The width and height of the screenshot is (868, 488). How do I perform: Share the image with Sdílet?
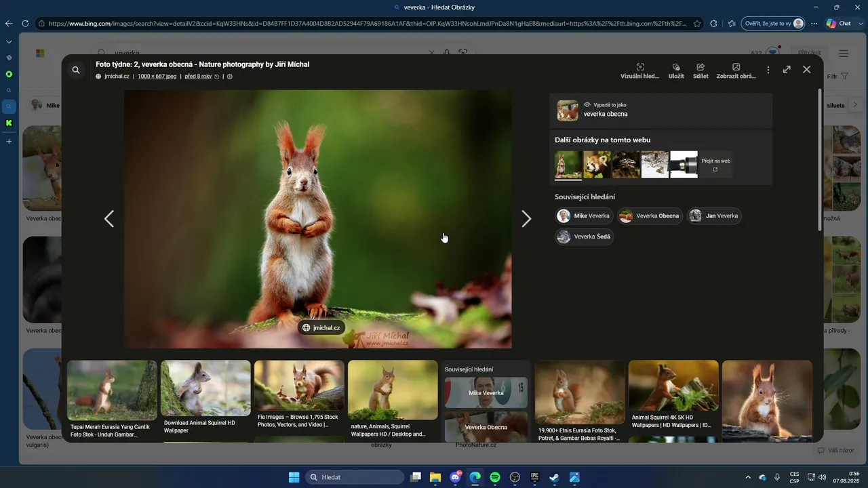coord(701,71)
